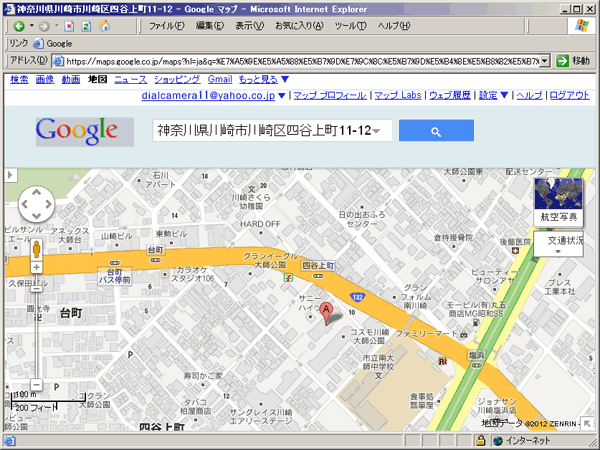The height and width of the screenshot is (450, 600).
Task: Open Gmail link
Action: pyautogui.click(x=220, y=79)
